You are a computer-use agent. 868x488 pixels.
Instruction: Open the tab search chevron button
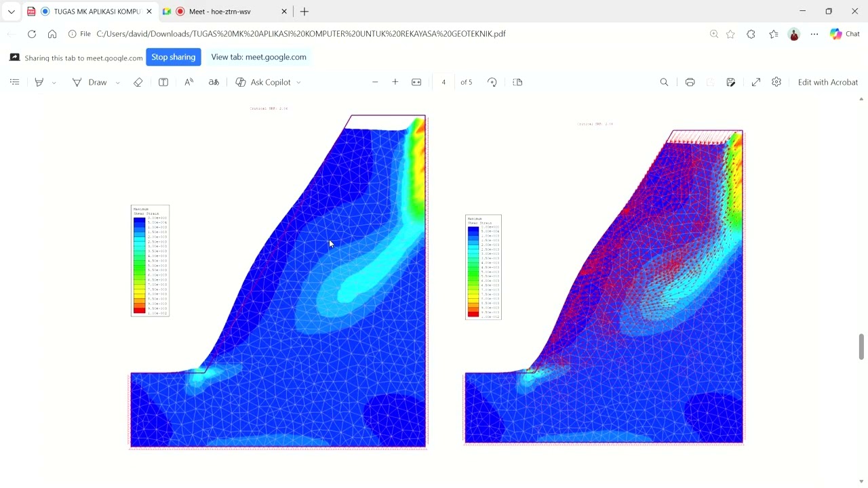[x=12, y=12]
